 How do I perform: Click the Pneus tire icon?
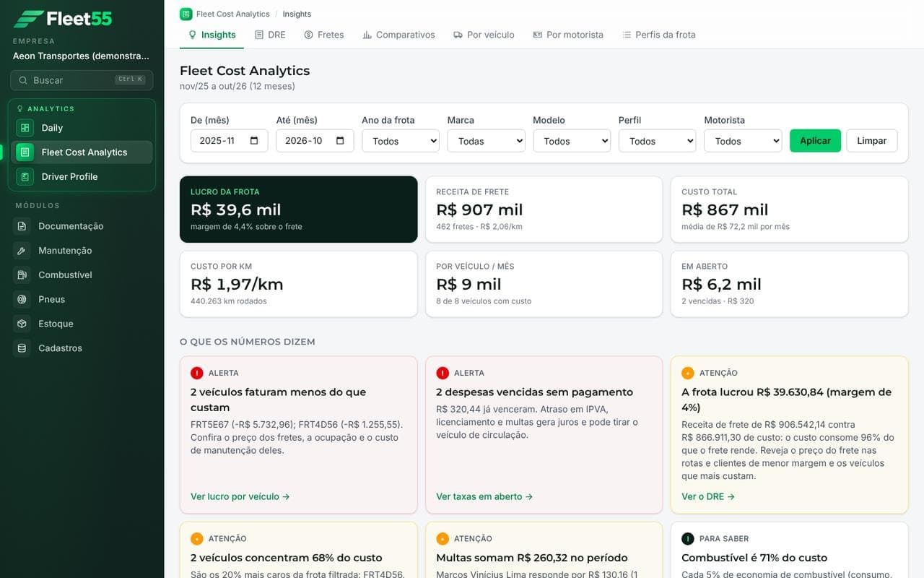pyautogui.click(x=22, y=299)
